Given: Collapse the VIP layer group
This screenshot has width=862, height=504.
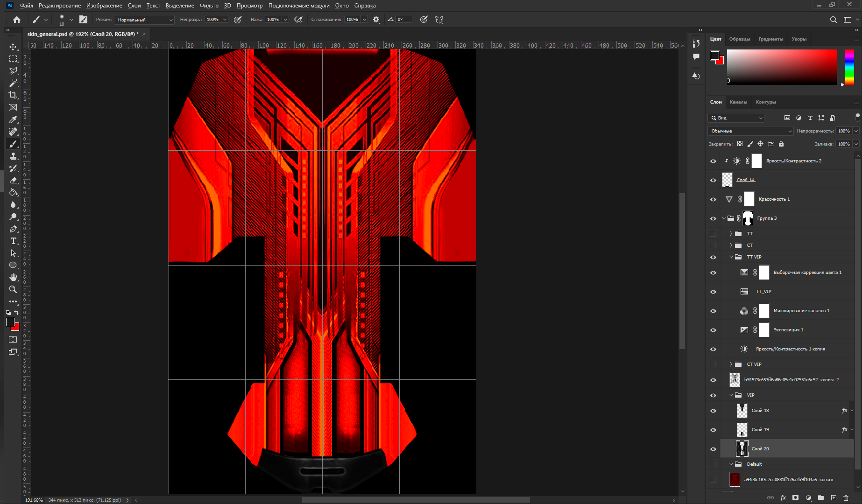Looking at the screenshot, I should [731, 395].
